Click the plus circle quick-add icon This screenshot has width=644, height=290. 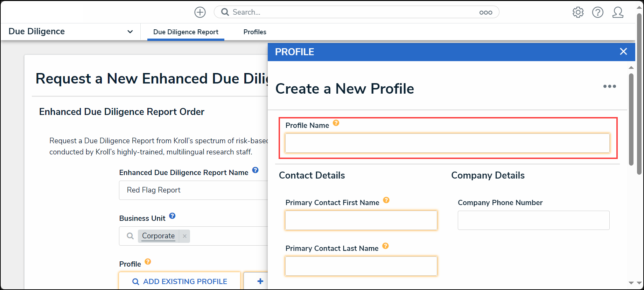(200, 12)
